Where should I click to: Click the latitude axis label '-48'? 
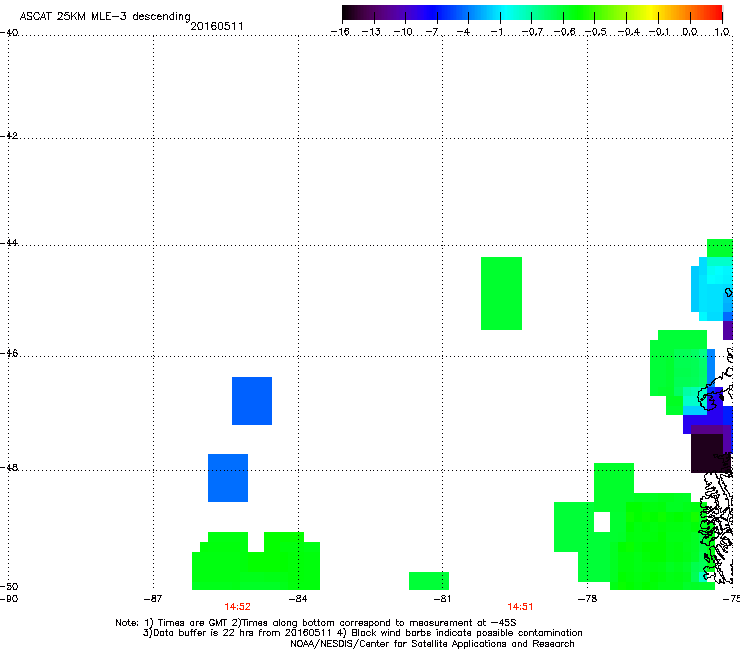(x=9, y=467)
